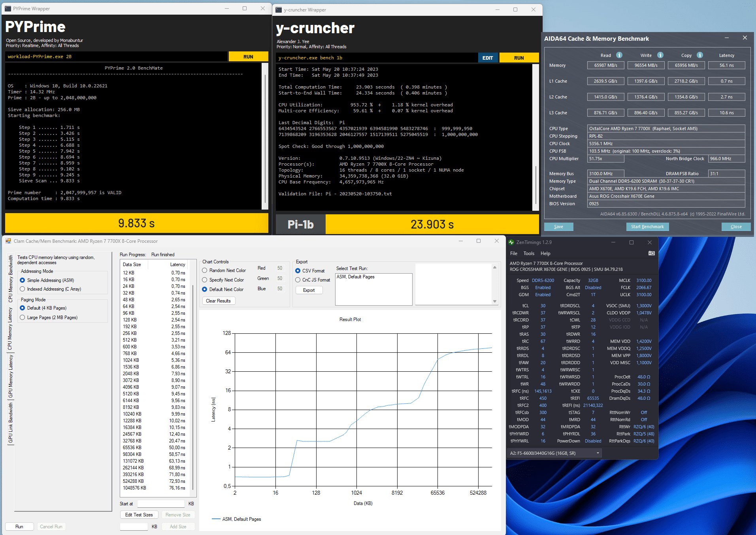This screenshot has width=756, height=535.
Task: Click Remove Size button
Action: point(178,515)
